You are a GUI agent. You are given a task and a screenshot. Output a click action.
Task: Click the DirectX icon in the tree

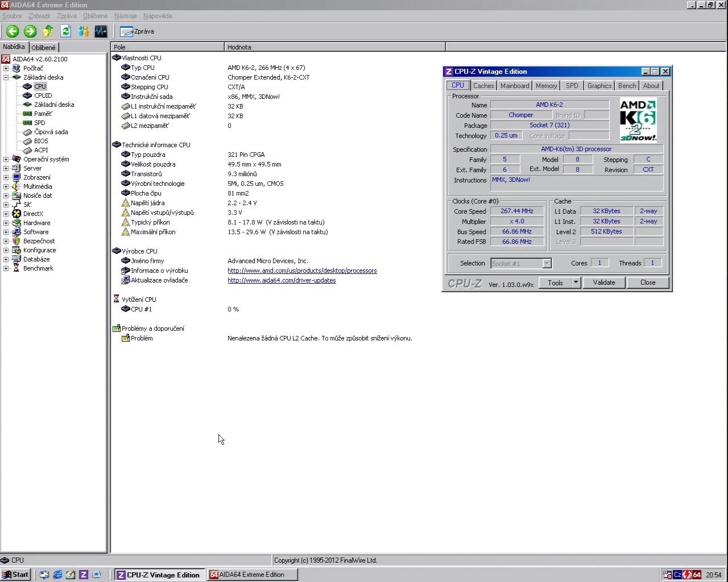(16, 214)
